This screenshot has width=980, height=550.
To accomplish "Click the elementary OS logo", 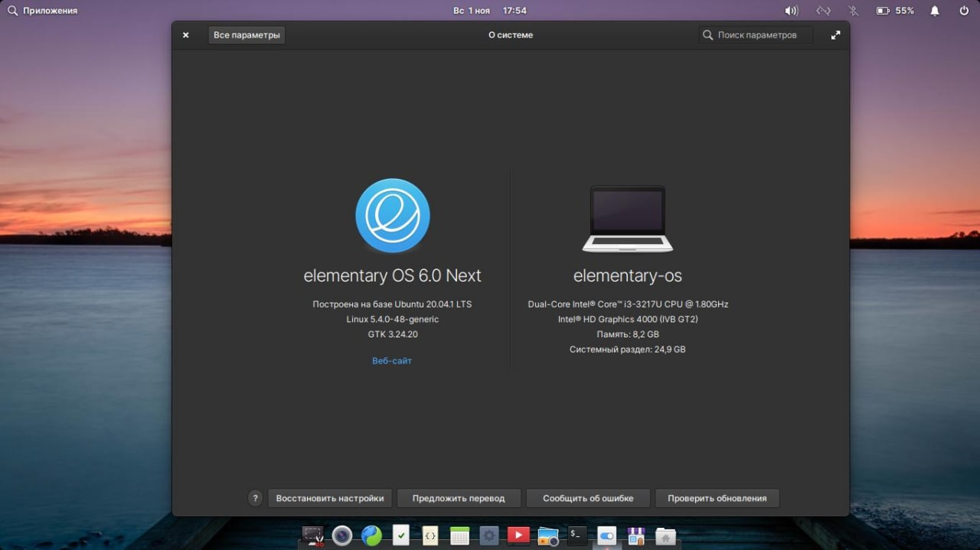I will [392, 216].
